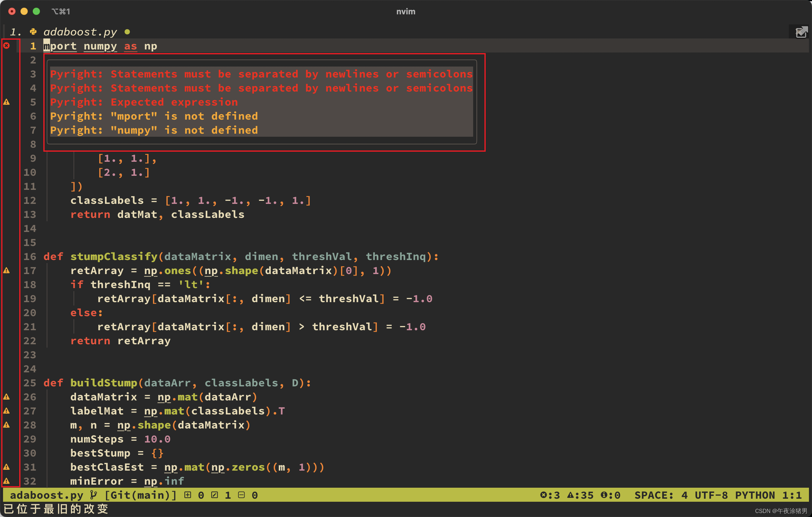Viewport: 812px width, 517px height.
Task: Click the UTF-8 encoding label
Action: tap(711, 495)
